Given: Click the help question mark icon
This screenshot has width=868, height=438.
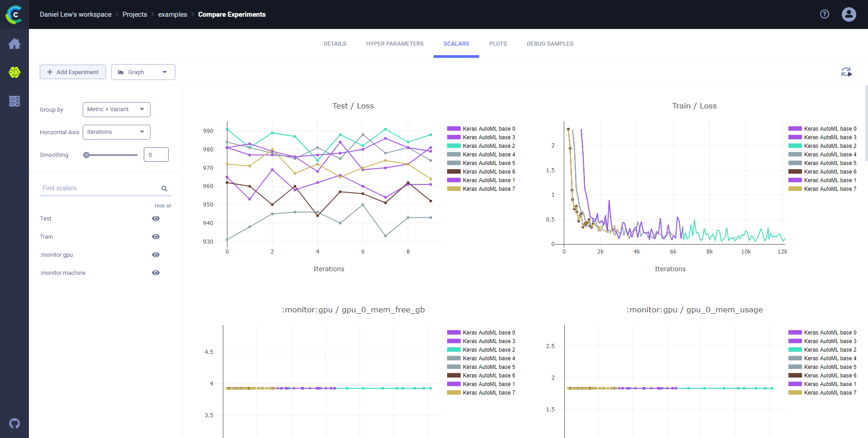Looking at the screenshot, I should tap(825, 14).
